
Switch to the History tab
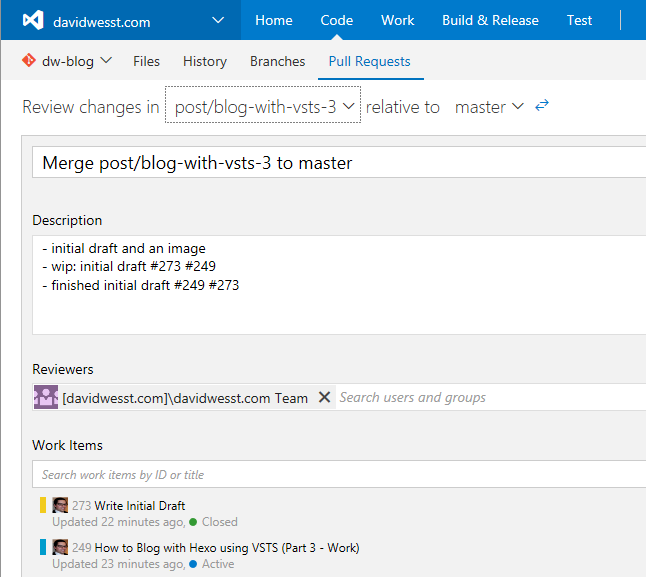205,61
